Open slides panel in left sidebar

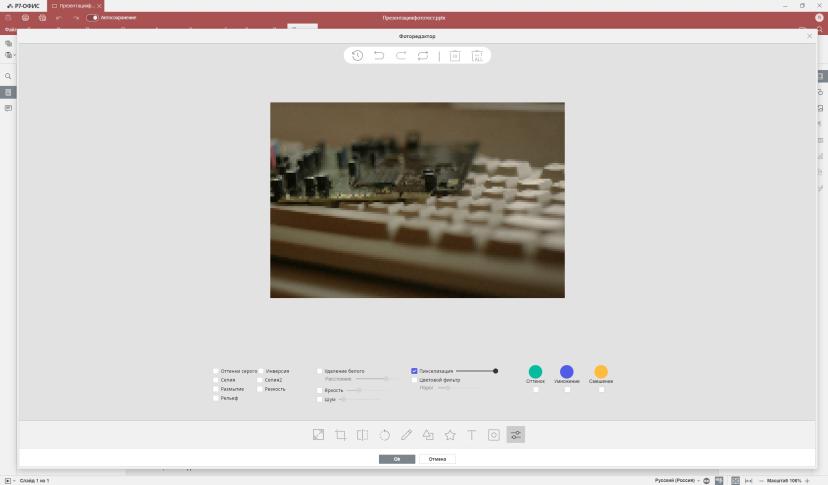(x=8, y=92)
